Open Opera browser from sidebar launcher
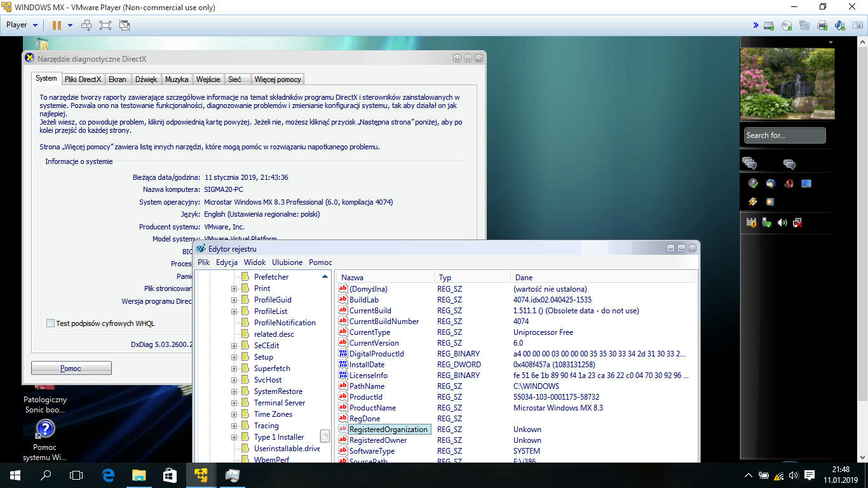The image size is (868, 488). (789, 184)
